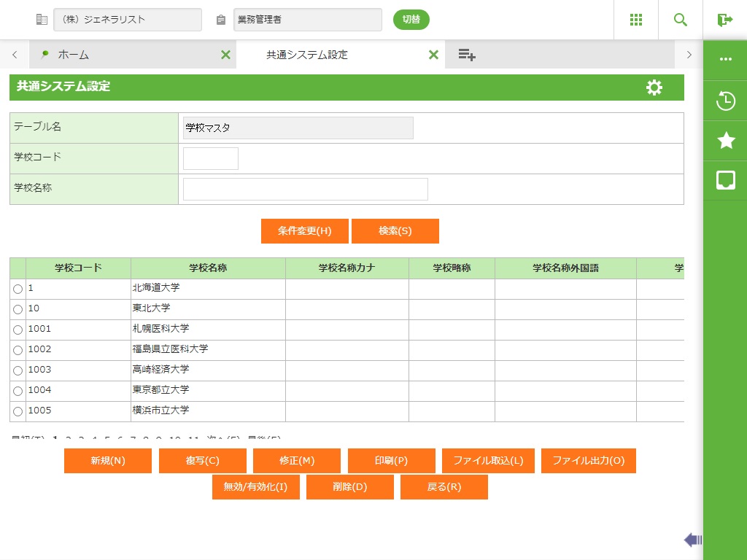Screen dimensions: 747x560
Task: Open settings gear in 共通システム設定 header
Action: coord(654,87)
